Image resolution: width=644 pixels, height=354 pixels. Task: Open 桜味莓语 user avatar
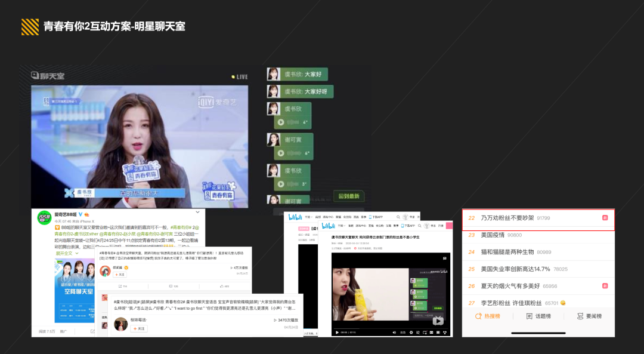pyautogui.click(x=120, y=324)
